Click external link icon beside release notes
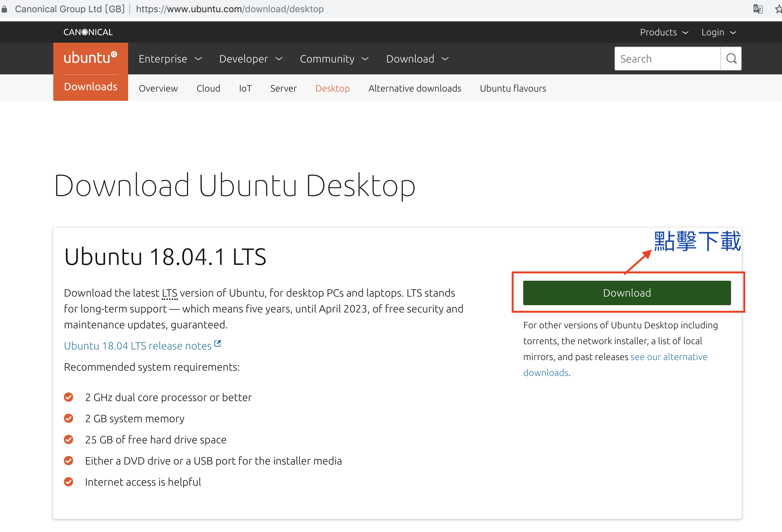Screen dimensions: 782x532 click(x=218, y=343)
